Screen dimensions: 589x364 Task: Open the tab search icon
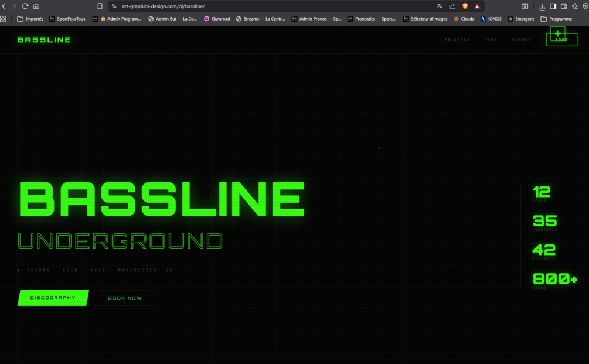point(525,6)
